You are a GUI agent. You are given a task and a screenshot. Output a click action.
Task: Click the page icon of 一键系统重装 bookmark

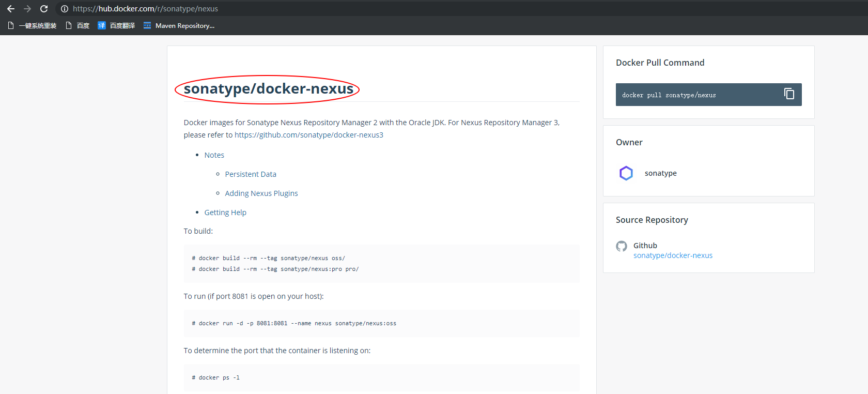(11, 25)
